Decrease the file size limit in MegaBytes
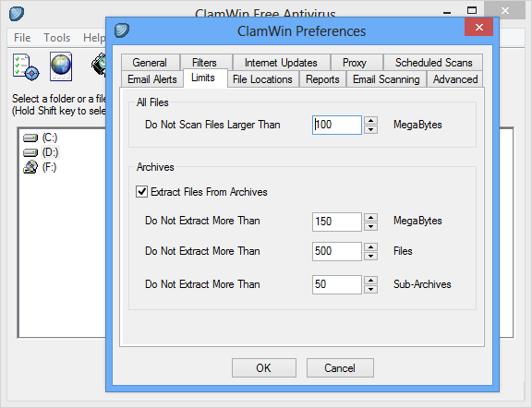This screenshot has width=532, height=408. coord(371,129)
